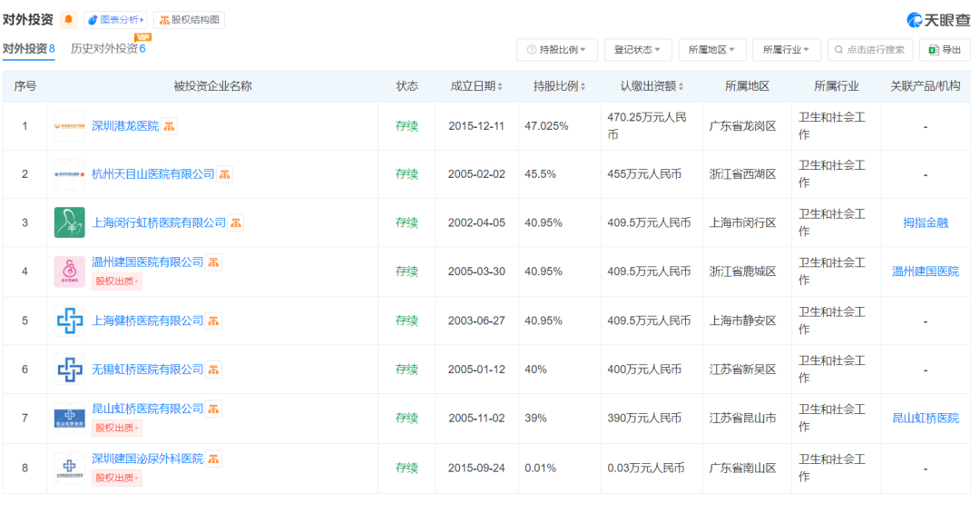The height and width of the screenshot is (513, 980).
Task: Select the 对外投资 8 tab
Action: tap(29, 49)
